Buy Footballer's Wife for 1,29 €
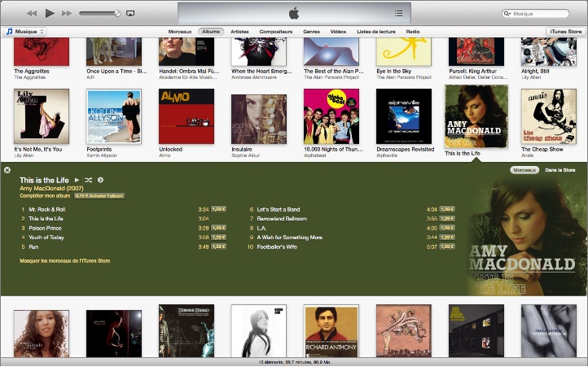588x367 pixels. click(x=447, y=247)
